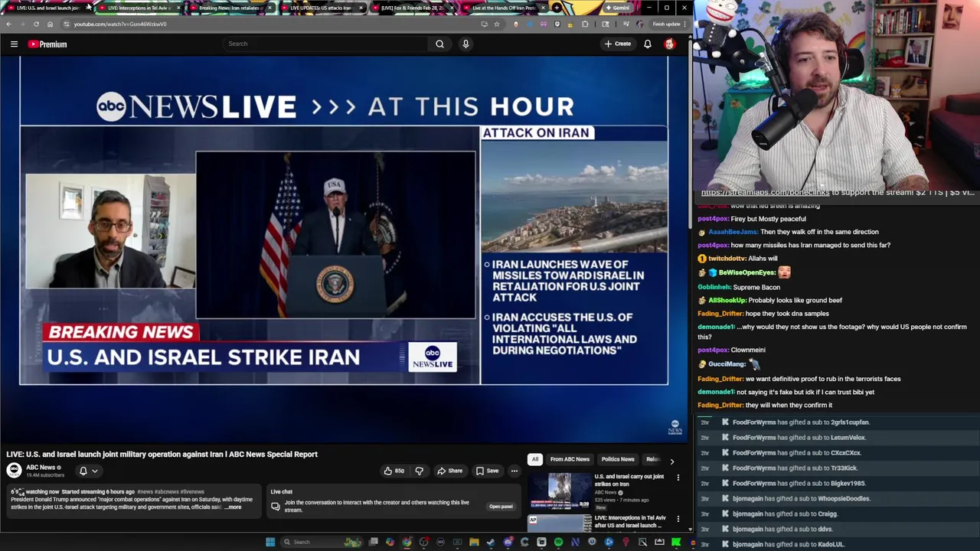Open the browser home page icon
980x551 pixels.
click(x=50, y=24)
